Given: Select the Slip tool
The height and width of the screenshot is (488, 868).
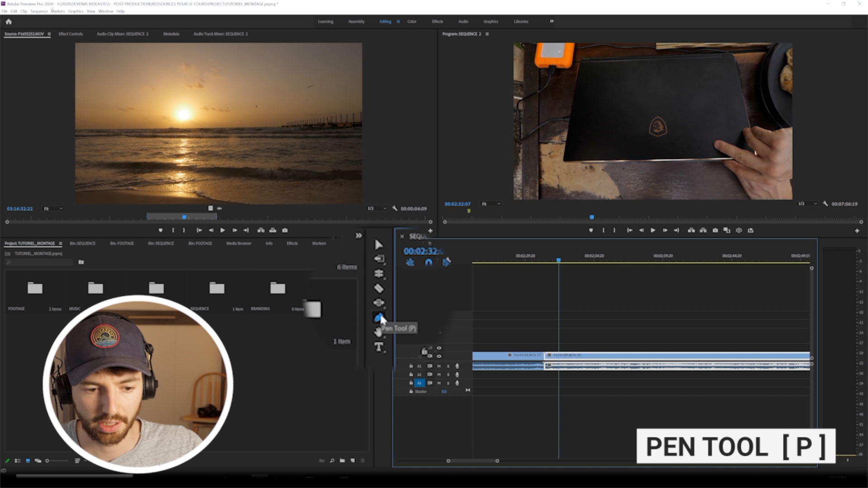Looking at the screenshot, I should point(379,303).
